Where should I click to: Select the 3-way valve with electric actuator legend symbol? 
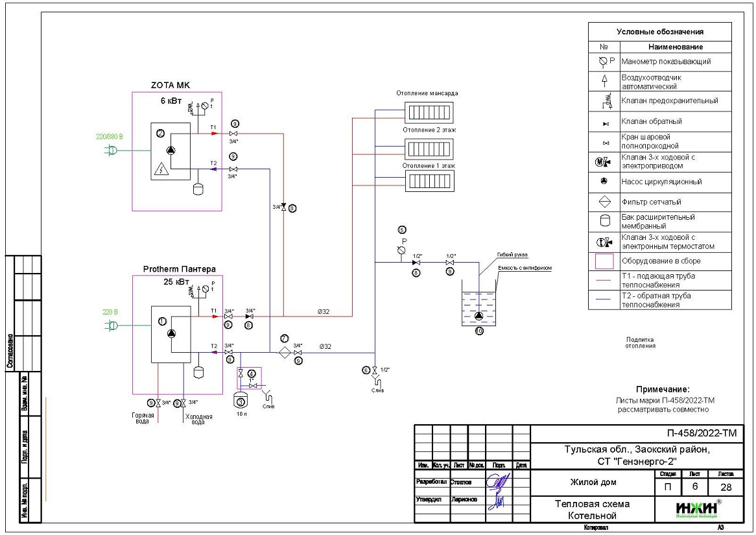pyautogui.click(x=604, y=161)
